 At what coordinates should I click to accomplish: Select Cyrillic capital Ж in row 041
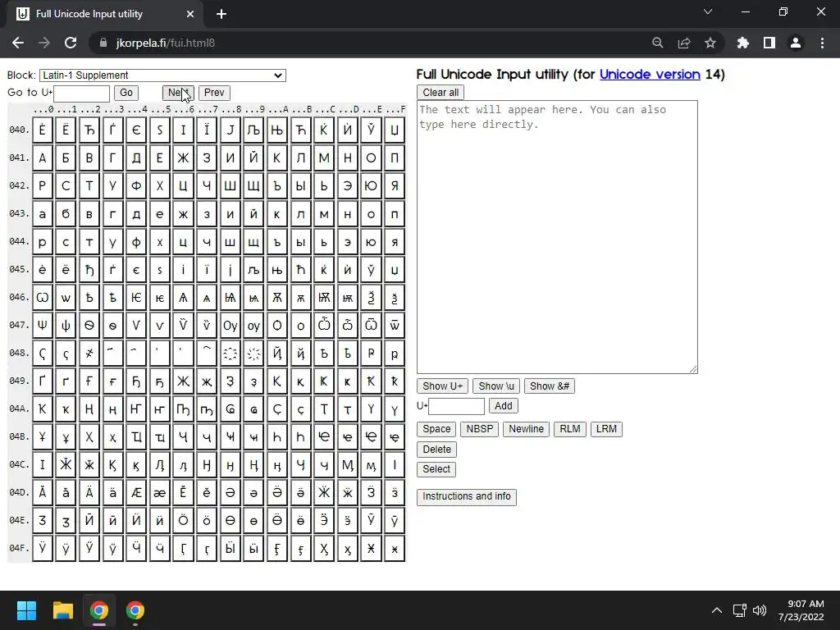click(183, 158)
